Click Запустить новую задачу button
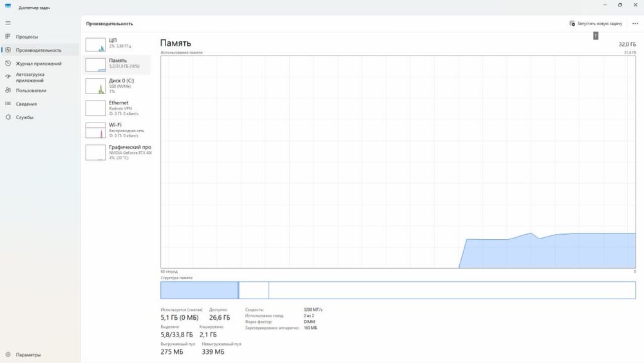 coord(596,23)
